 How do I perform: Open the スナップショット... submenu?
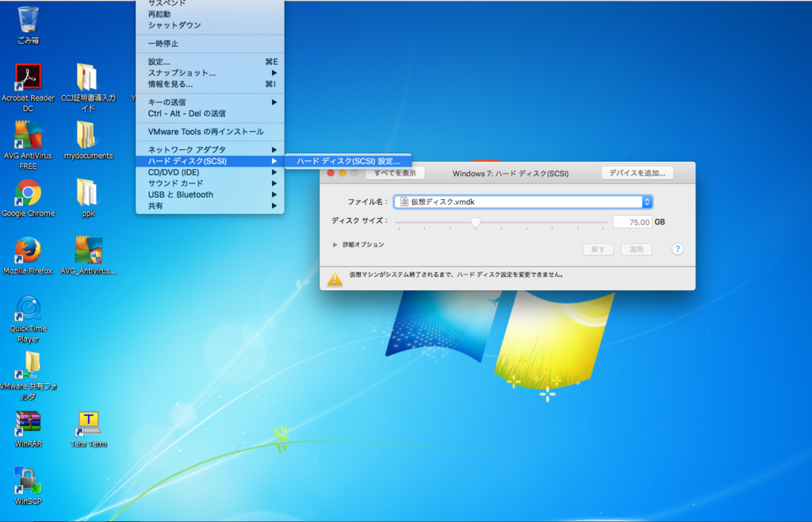[209, 73]
